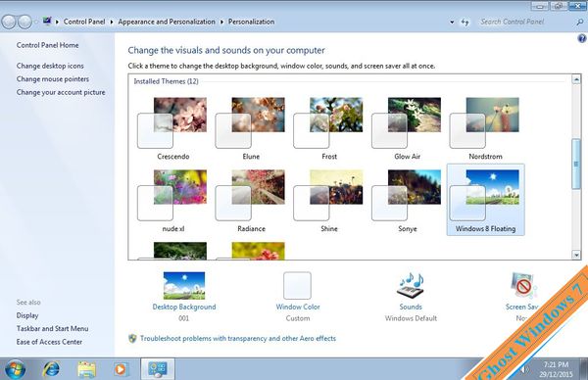The height and width of the screenshot is (380, 588).
Task: Open Taskbar and Start Menu link
Action: [53, 329]
